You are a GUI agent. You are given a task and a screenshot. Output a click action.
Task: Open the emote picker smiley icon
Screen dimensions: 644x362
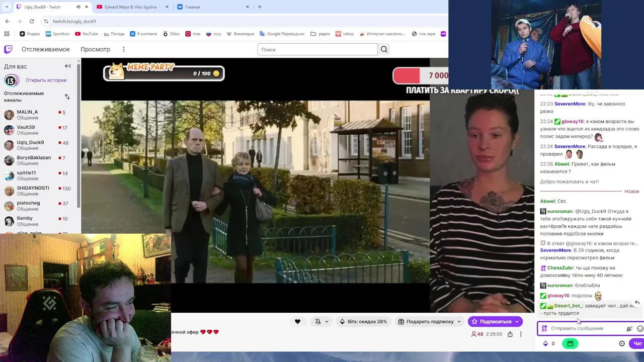coord(640,329)
